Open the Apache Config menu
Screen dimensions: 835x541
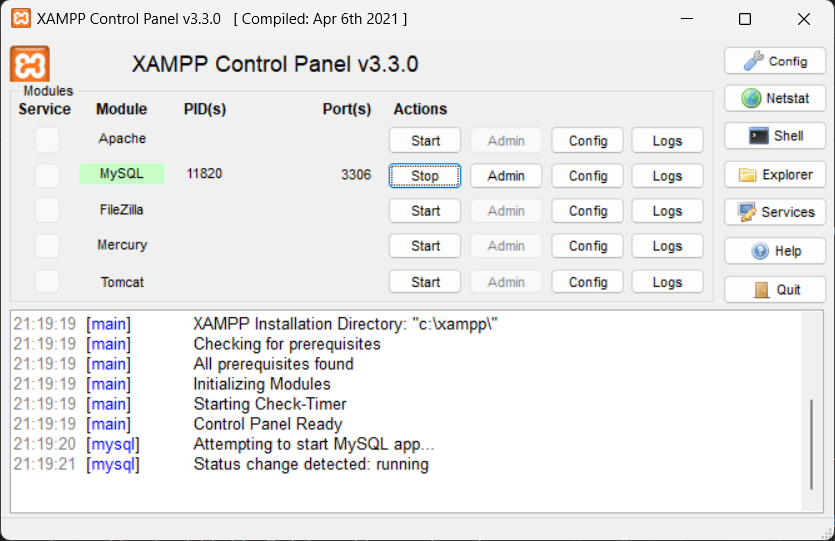point(587,141)
